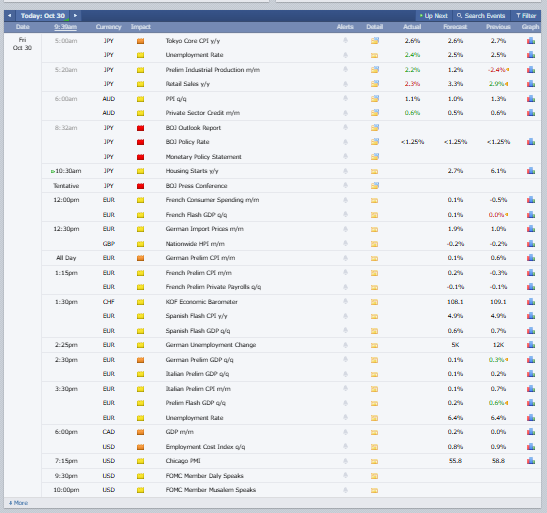Screen dimensions: 547x513
Task: Click the Fri Oct 30 date cell
Action: coord(22,44)
